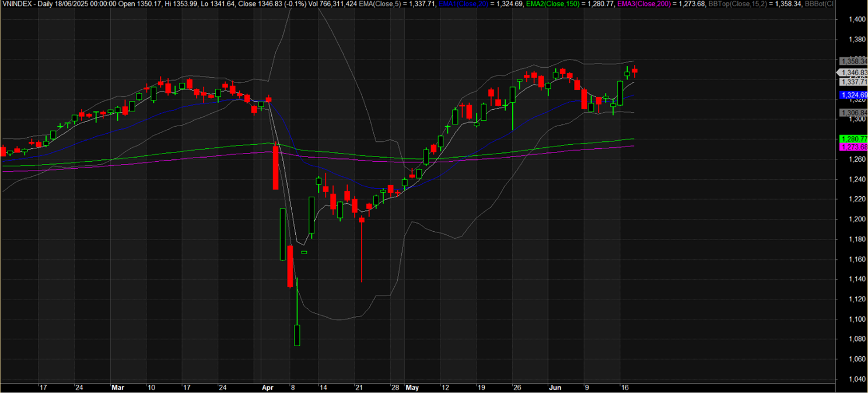Viewport: 868px width, 393px height.
Task: Click the 10 date label on the time axis
Action: pos(151,387)
